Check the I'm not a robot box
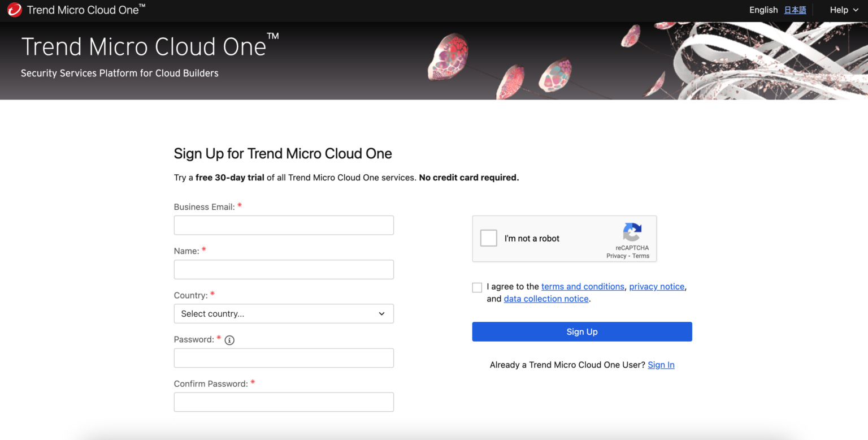Image resolution: width=868 pixels, height=440 pixels. pos(488,238)
